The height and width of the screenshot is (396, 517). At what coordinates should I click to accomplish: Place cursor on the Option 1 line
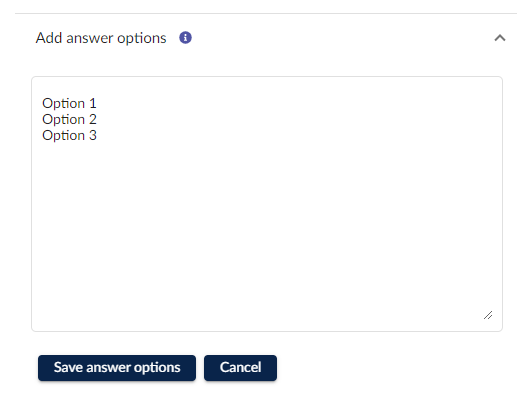coord(69,103)
